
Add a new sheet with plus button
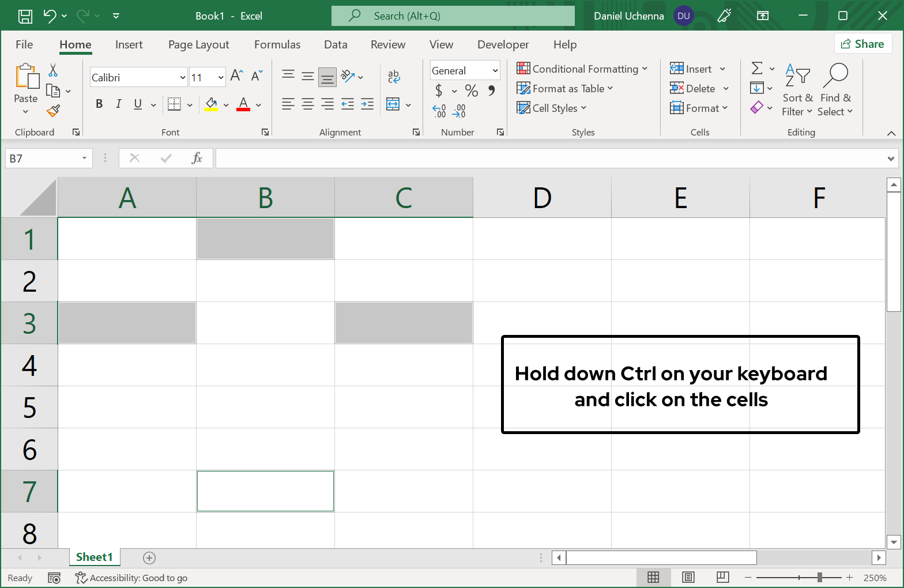click(x=149, y=557)
